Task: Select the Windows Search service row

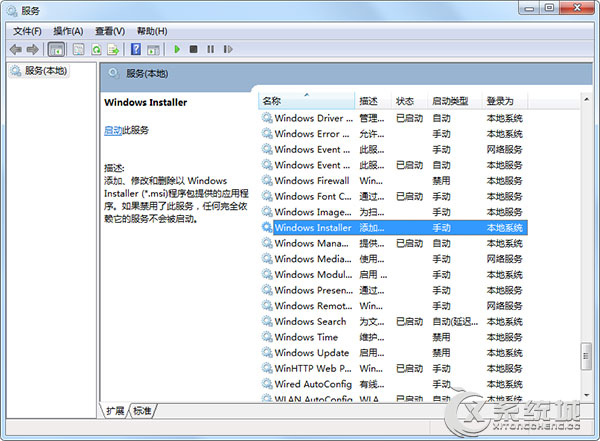Action: 393,321
